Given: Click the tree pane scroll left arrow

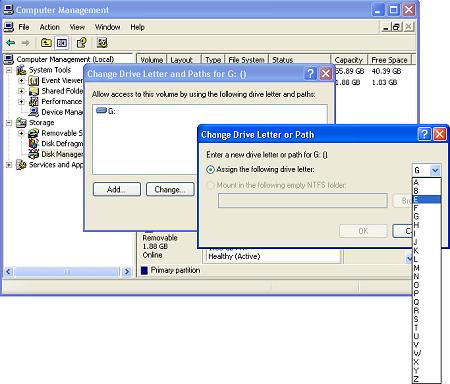Looking at the screenshot, I should click(x=8, y=272).
